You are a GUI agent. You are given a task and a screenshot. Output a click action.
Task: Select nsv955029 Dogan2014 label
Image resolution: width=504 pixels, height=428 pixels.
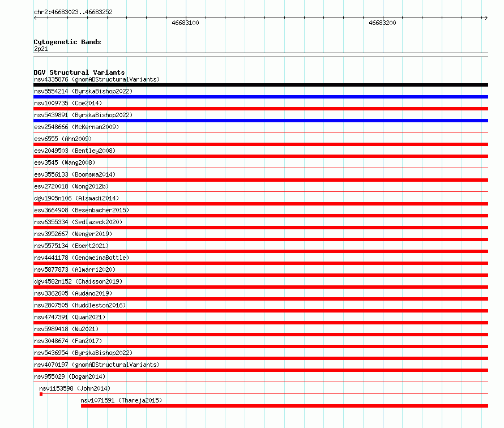(x=70, y=376)
